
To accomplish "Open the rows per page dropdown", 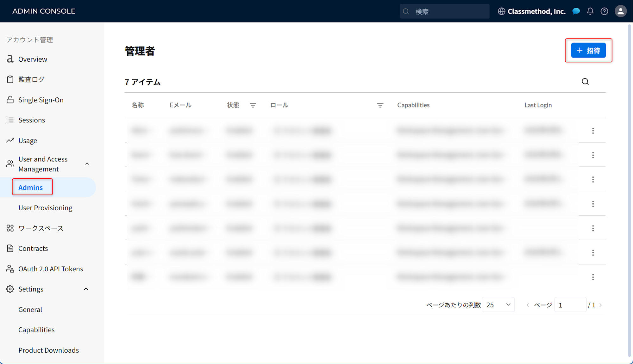I will (498, 305).
